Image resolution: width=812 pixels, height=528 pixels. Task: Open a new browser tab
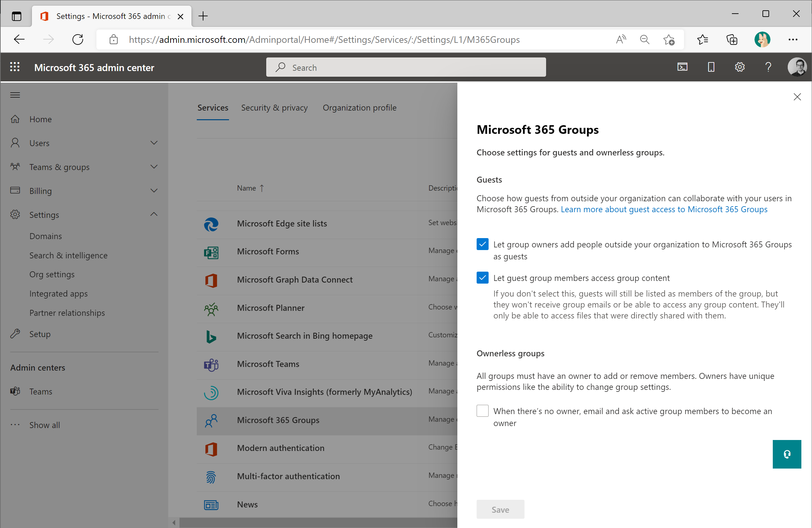coord(203,16)
